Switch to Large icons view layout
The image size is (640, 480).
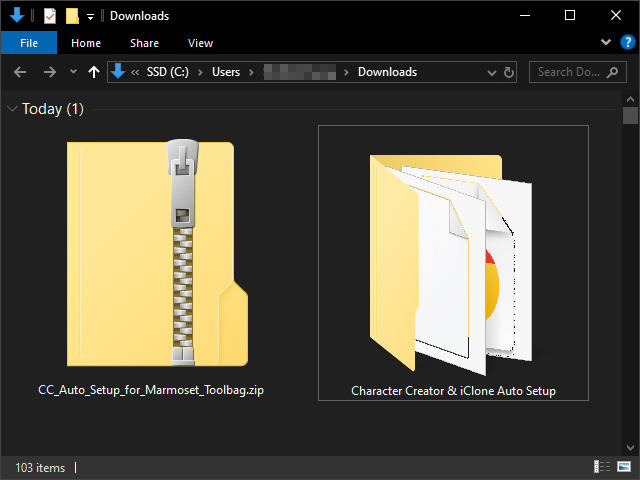[624, 466]
